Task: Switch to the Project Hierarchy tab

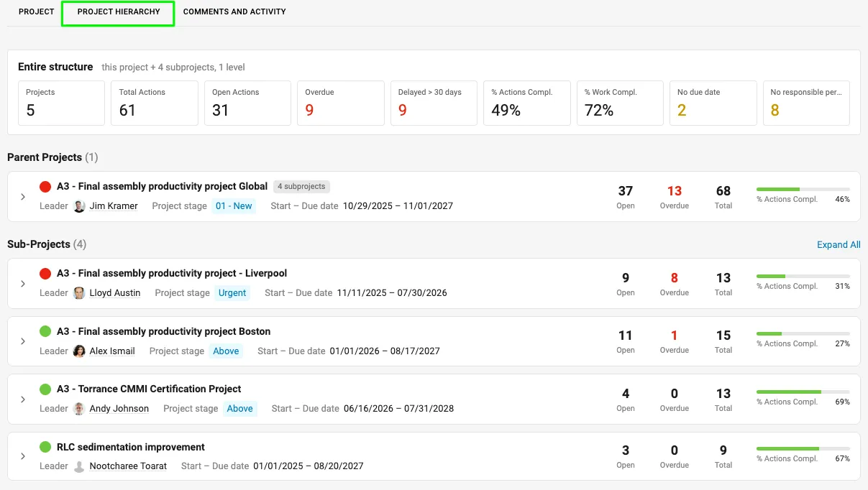Action: click(119, 12)
